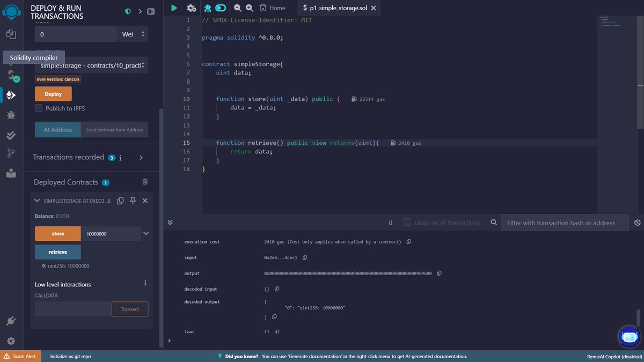Image resolution: width=644 pixels, height=362 pixels.
Task: Copy the output hex value
Action: coord(439,273)
